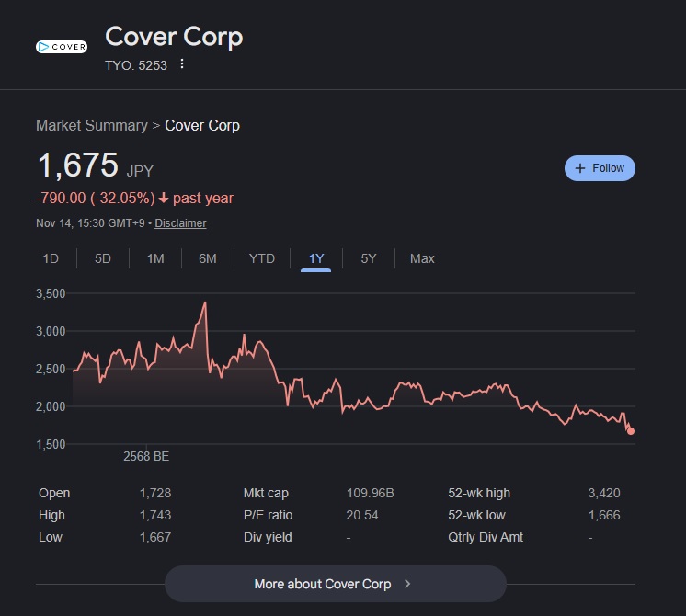Click the 1,500 y-axis label

point(51,444)
